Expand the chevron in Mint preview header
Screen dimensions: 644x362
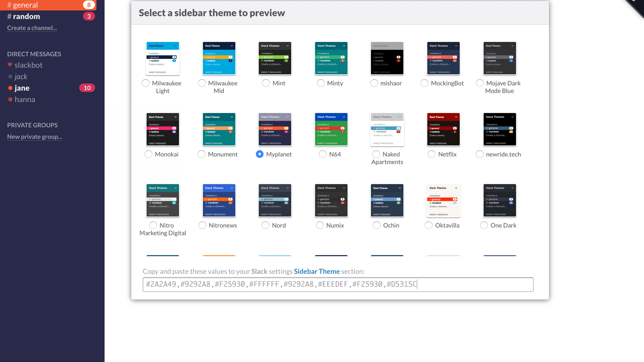(287, 46)
